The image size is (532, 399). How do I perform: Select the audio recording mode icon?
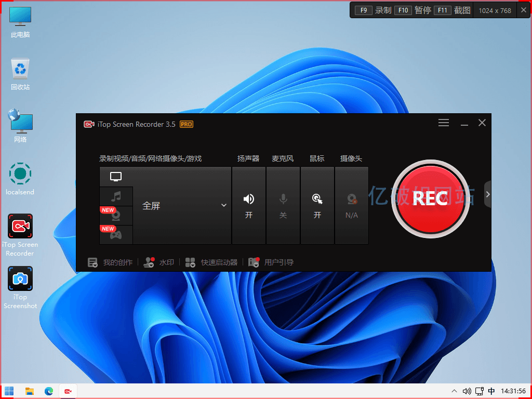115,196
